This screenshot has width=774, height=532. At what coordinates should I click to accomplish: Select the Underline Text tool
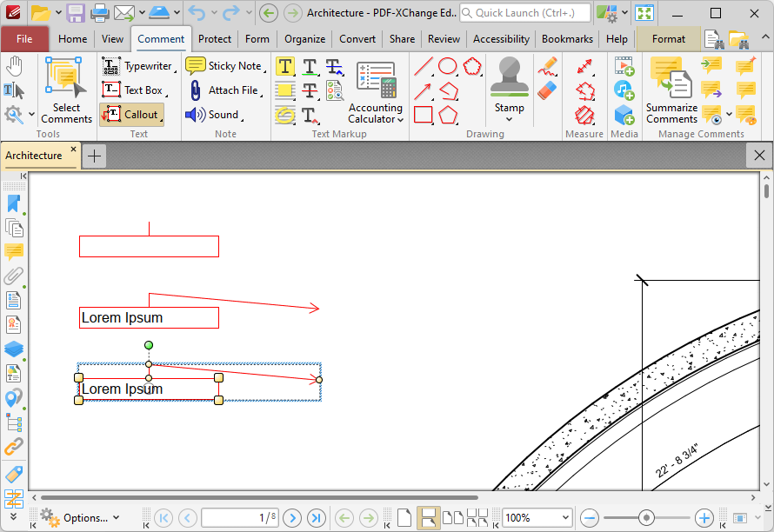[310, 66]
